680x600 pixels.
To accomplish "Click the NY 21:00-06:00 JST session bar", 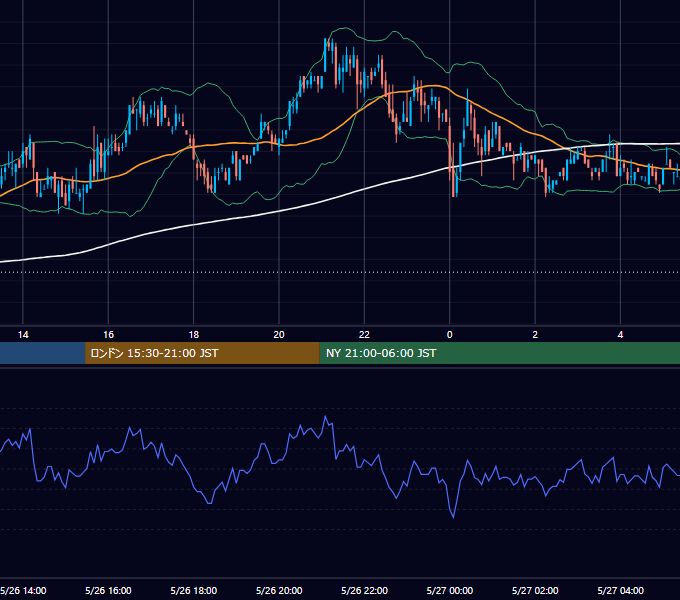I will click(500, 353).
